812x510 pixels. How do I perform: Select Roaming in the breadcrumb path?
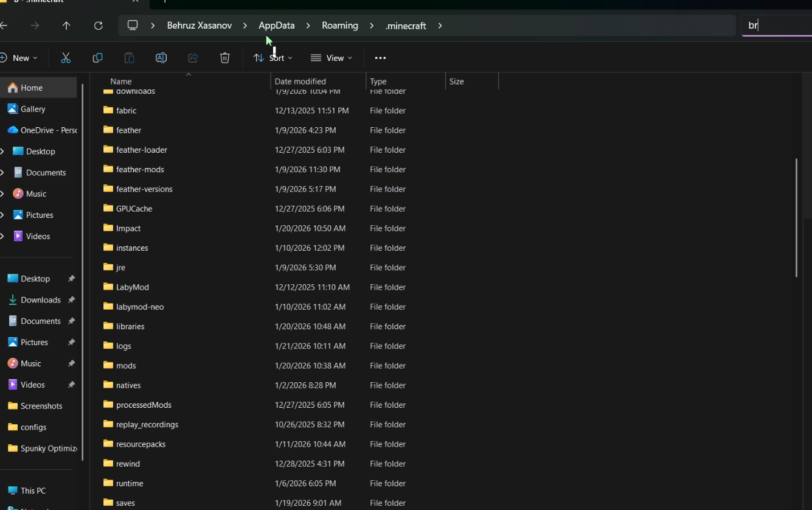[x=339, y=26]
